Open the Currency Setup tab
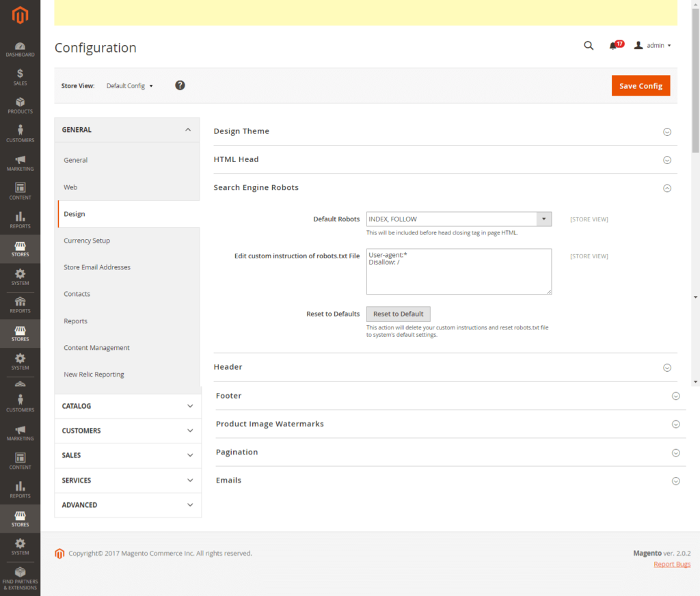The width and height of the screenshot is (700, 596). (87, 241)
